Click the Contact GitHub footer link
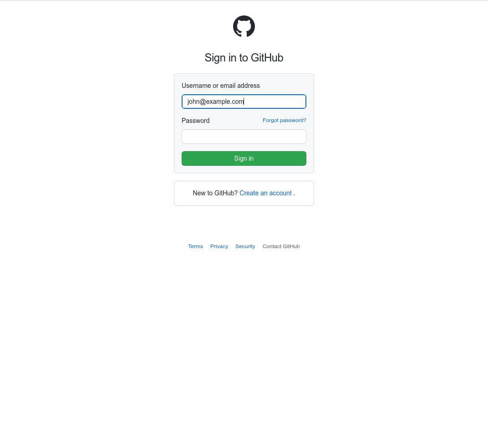 [x=281, y=246]
